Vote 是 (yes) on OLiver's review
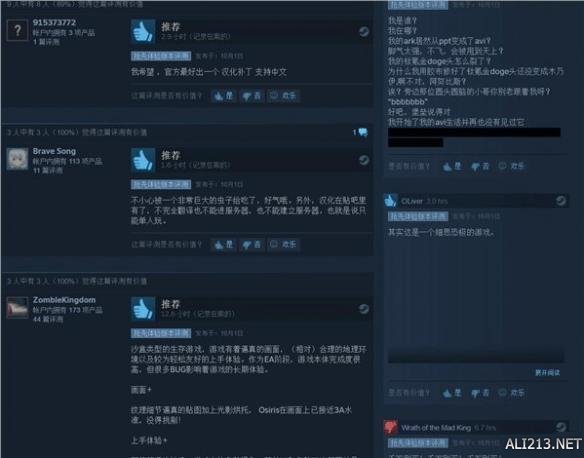Viewport: 584px width, 458px height. [x=452, y=393]
